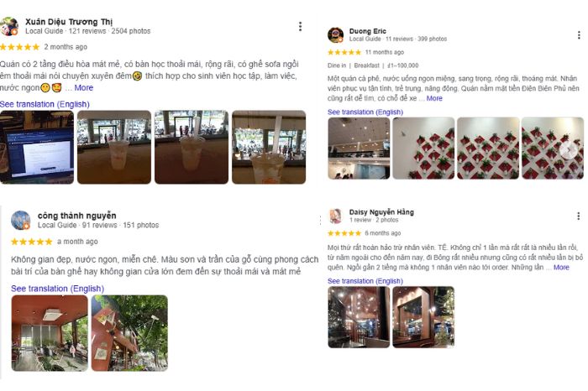Click Daisy Nguyễn Hằng profile avatar

335,216
